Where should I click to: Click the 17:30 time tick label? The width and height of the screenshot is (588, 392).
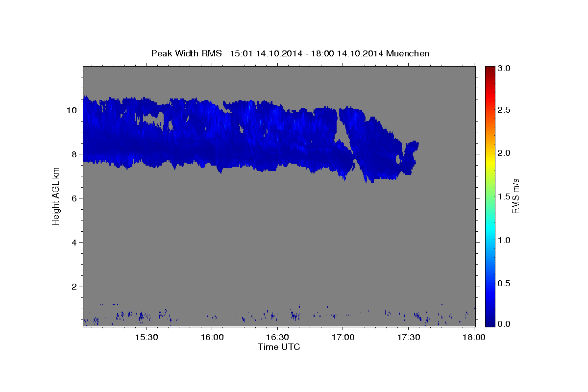pos(408,338)
